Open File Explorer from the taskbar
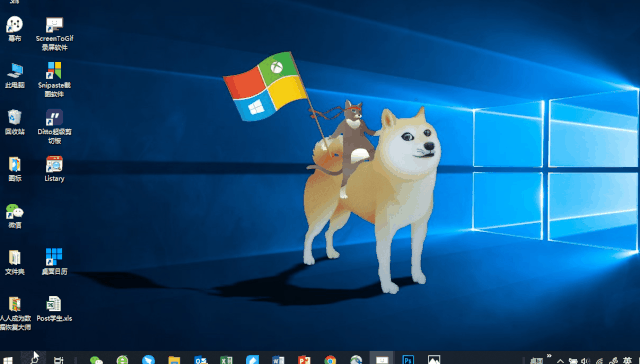 point(174,360)
